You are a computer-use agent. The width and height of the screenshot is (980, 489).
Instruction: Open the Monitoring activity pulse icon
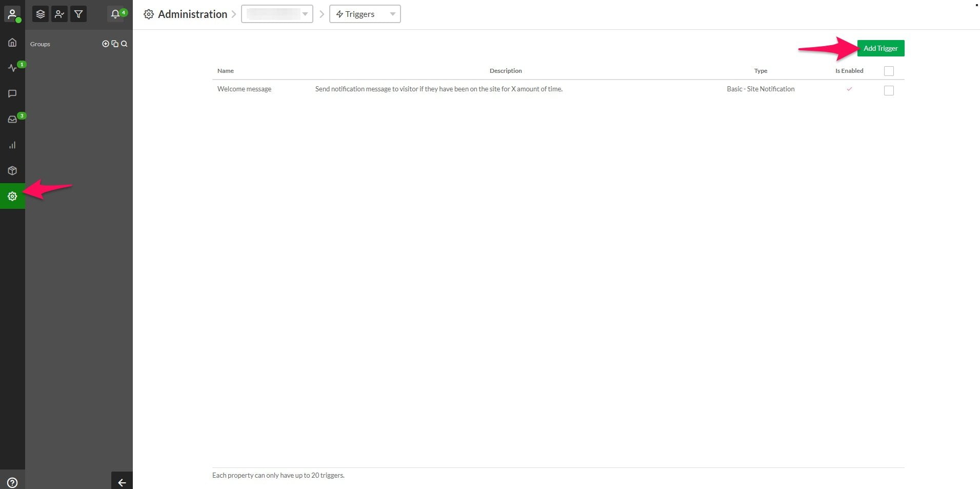(12, 68)
